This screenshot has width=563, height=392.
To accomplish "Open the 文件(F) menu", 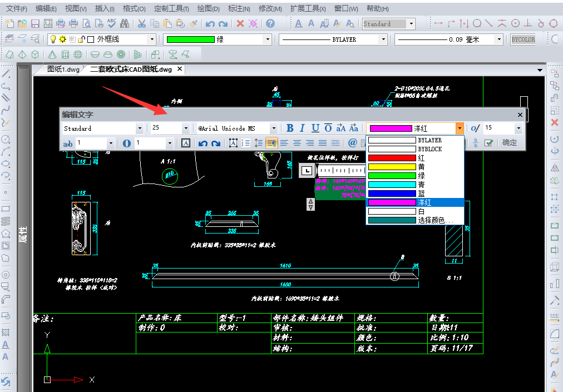I will pos(17,8).
